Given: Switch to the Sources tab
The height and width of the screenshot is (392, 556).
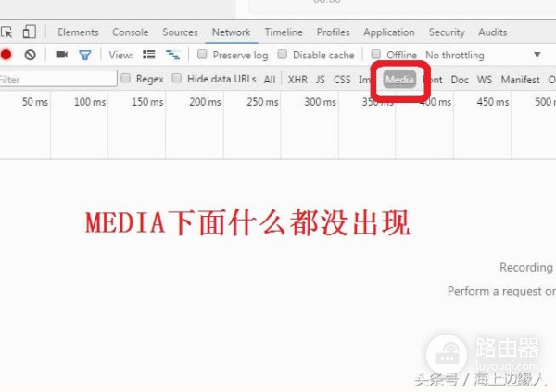Looking at the screenshot, I should [x=180, y=32].
